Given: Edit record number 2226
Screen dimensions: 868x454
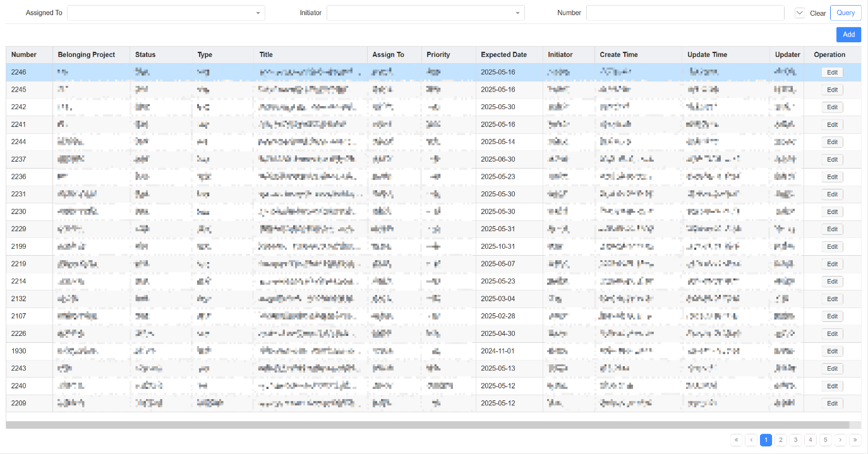Looking at the screenshot, I should click(x=832, y=334).
